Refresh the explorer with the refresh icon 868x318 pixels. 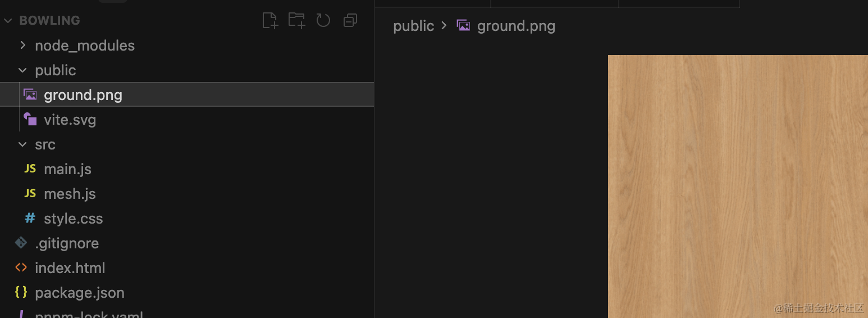323,21
